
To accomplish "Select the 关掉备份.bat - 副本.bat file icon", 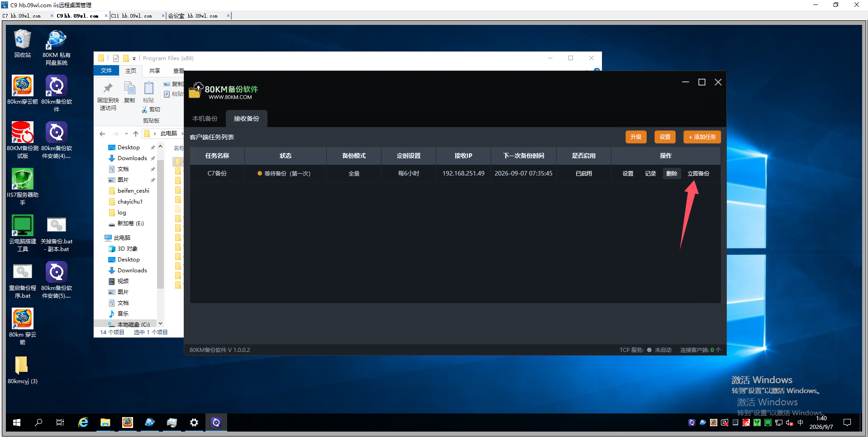I will click(x=57, y=233).
